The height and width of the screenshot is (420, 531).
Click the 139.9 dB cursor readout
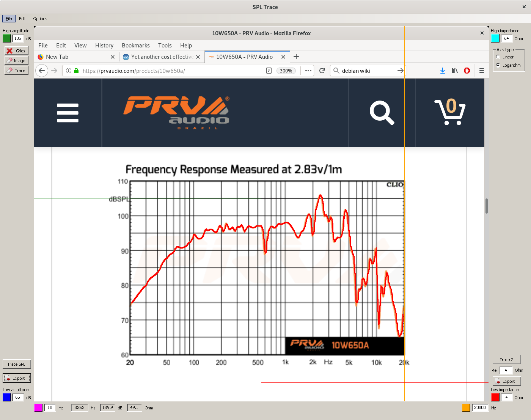click(107, 407)
